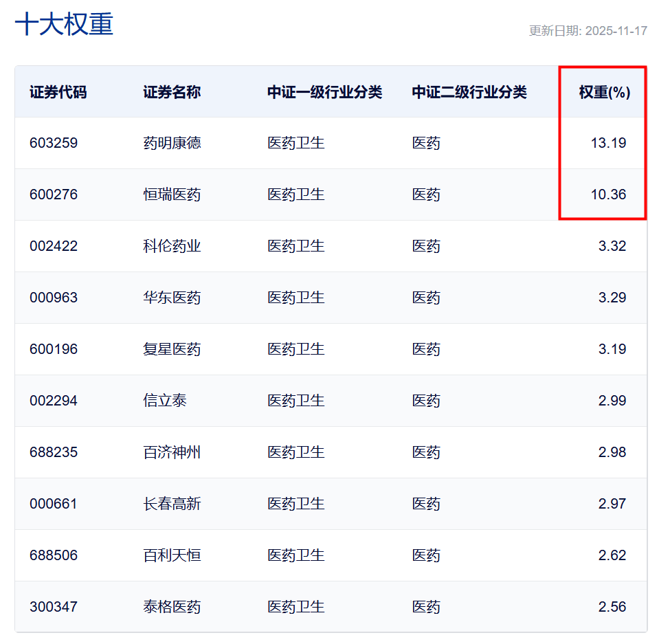This screenshot has width=659, height=644.
Task: Click weight value 3.19
Action: 612,349
